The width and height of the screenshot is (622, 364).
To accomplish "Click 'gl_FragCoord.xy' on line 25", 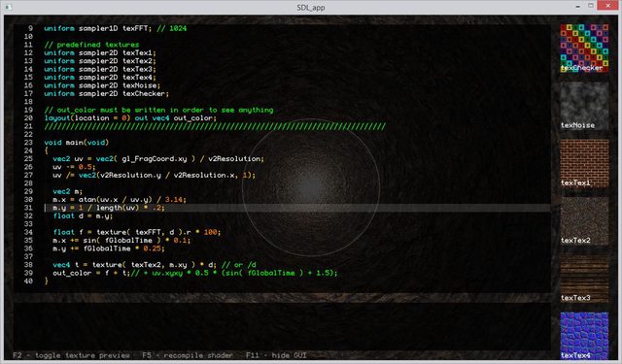I will click(x=155, y=159).
